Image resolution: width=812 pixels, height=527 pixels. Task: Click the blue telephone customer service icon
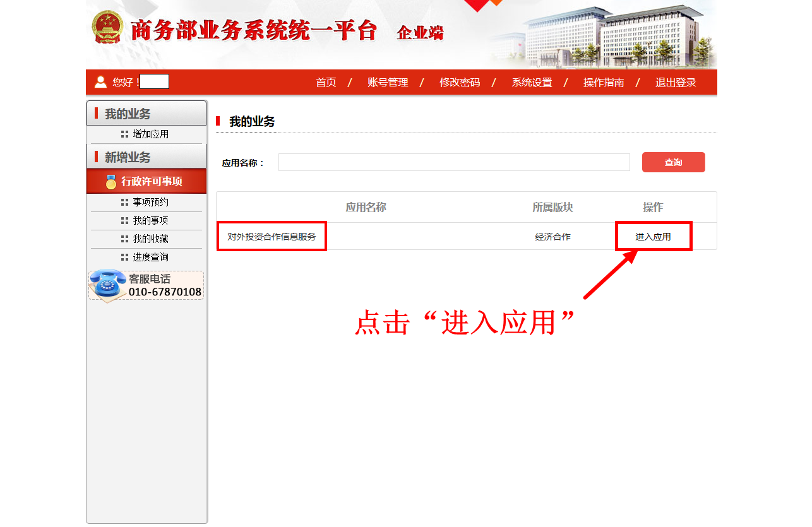107,284
